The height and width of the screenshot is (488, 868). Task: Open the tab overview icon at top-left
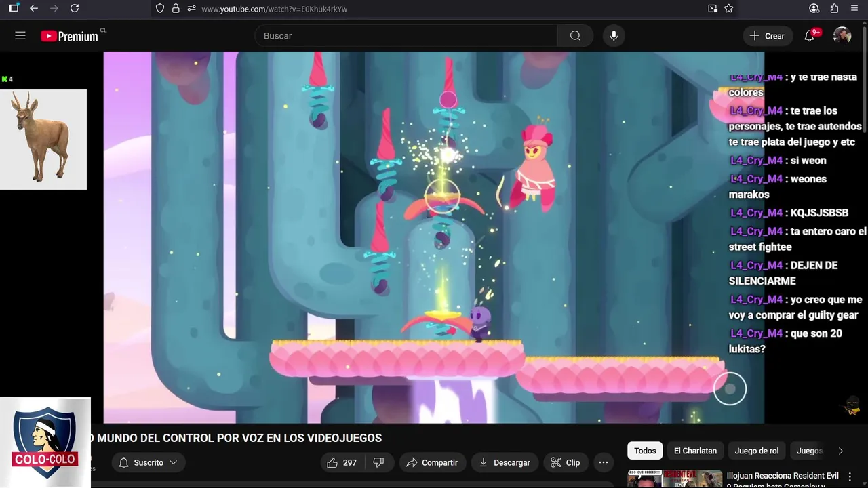click(x=14, y=8)
